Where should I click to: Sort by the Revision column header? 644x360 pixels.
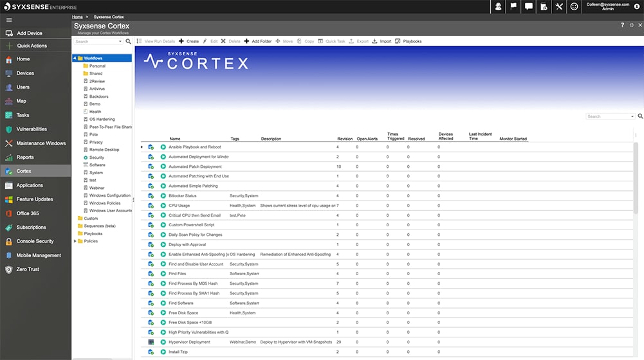(x=345, y=139)
